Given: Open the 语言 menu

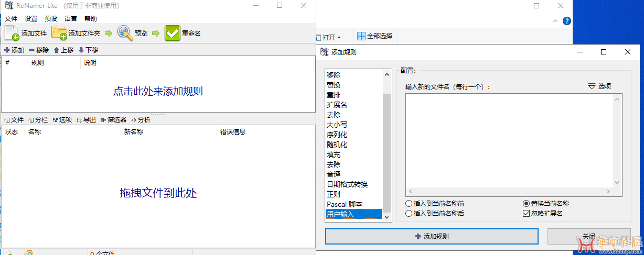Looking at the screenshot, I should tap(70, 18).
